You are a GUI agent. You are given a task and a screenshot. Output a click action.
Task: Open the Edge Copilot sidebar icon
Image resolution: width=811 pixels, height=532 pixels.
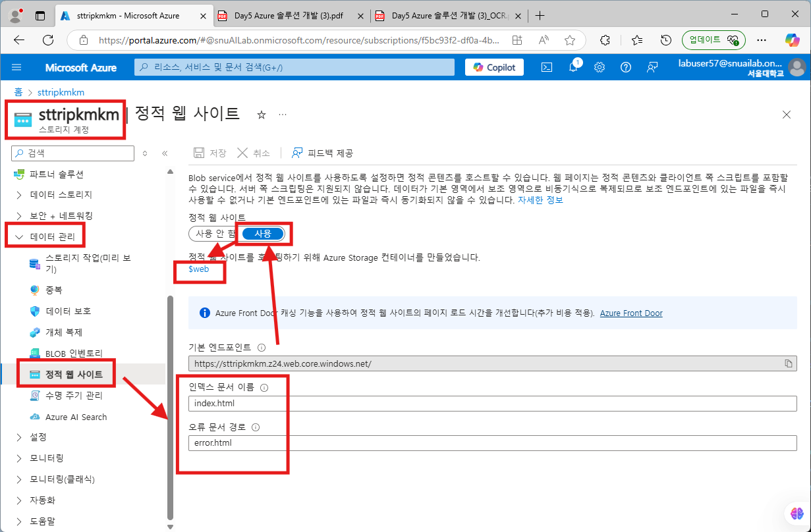pyautogui.click(x=793, y=40)
